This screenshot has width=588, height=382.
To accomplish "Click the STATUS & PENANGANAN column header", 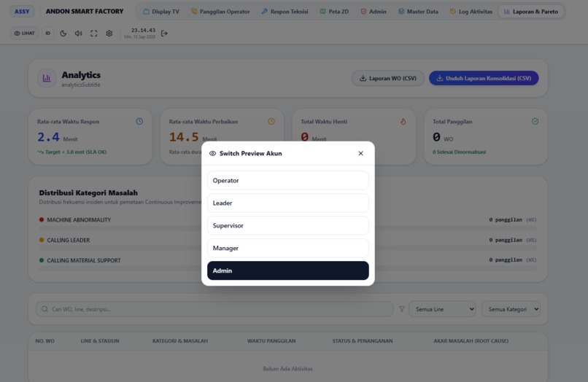I will click(x=363, y=340).
